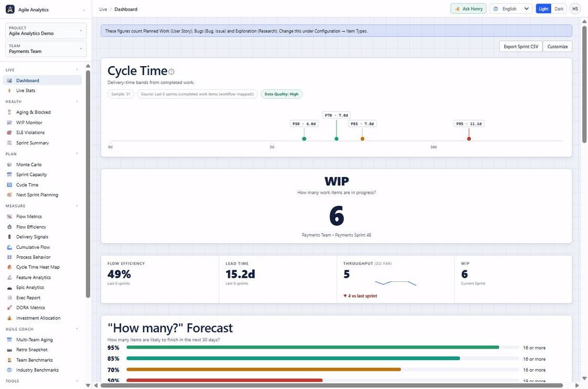Screen dimensions: 588x389
Task: Click the Cycle Time help question-mark icon
Action: pyautogui.click(x=171, y=71)
